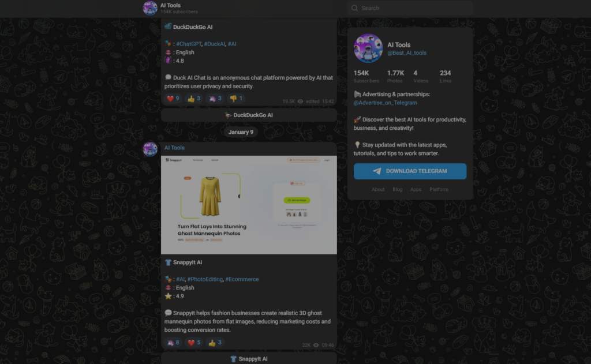The image size is (591, 364).
Task: Open the SnappyIt yellow dress preview image
Action: tap(249, 205)
